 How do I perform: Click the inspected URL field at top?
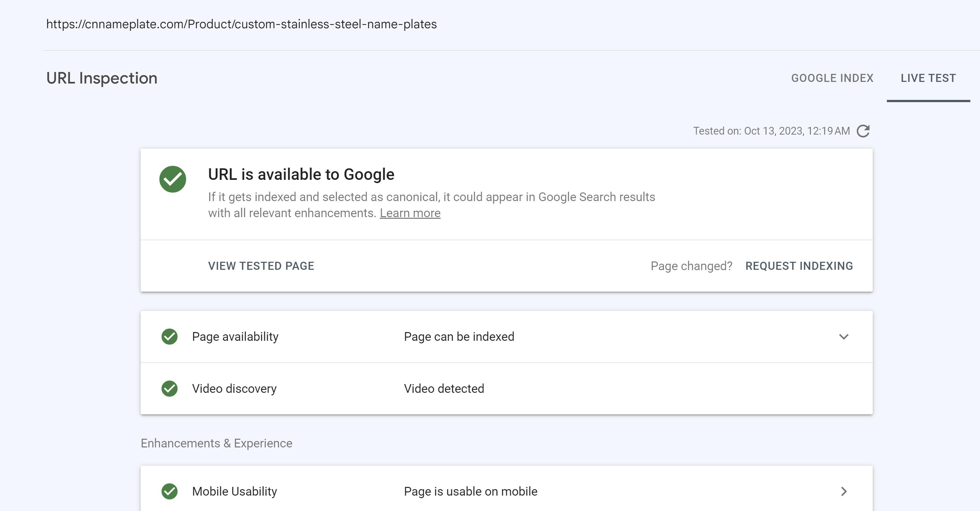tap(241, 24)
